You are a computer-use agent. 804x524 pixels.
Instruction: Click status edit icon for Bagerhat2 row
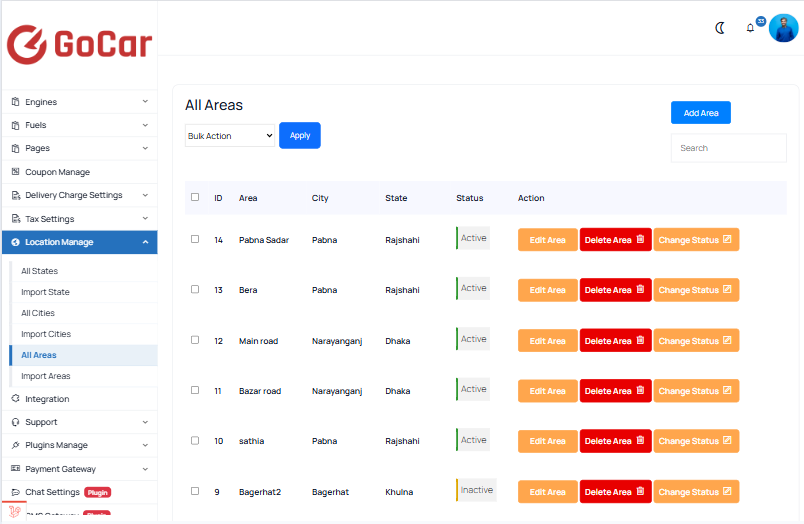click(727, 491)
